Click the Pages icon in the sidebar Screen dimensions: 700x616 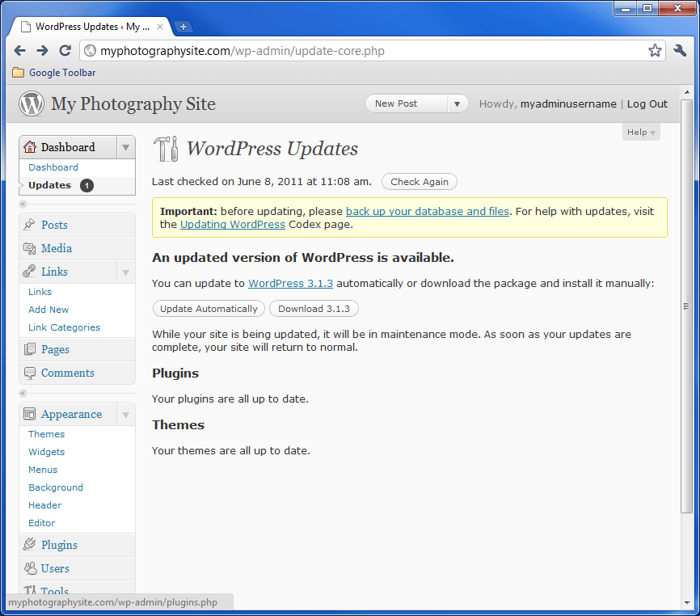tap(29, 349)
